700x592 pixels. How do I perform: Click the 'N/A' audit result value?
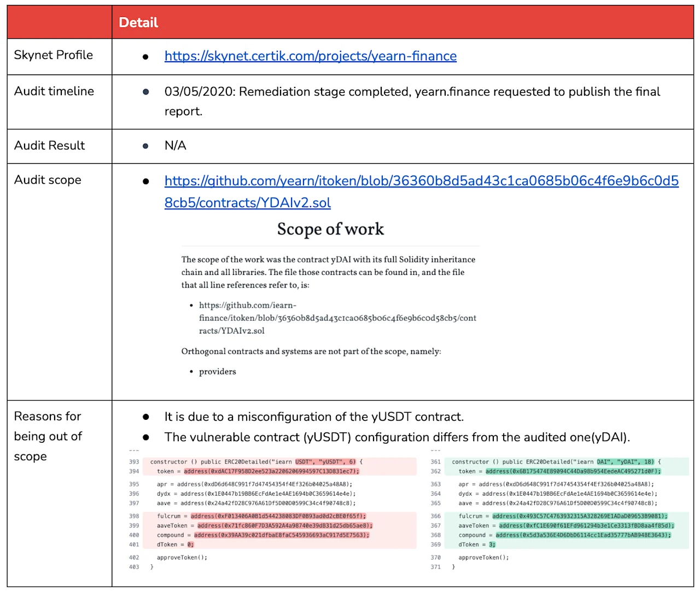pyautogui.click(x=176, y=145)
